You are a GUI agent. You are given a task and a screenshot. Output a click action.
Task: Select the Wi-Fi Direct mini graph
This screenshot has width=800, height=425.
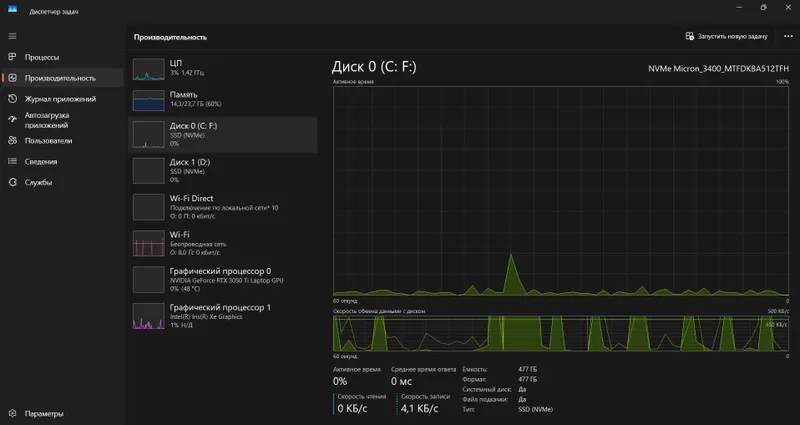[148, 207]
